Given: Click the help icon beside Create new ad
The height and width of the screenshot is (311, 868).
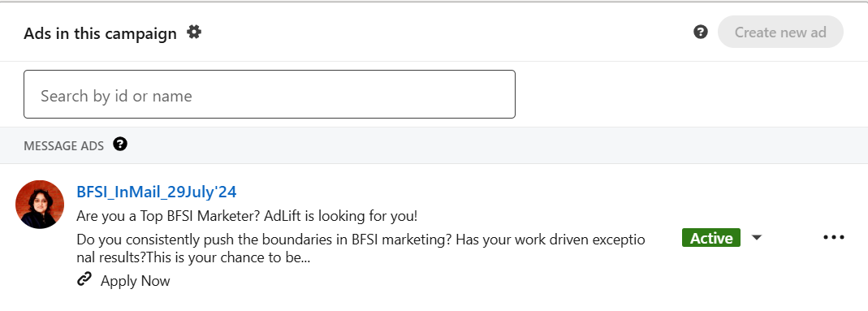Looking at the screenshot, I should tap(700, 32).
